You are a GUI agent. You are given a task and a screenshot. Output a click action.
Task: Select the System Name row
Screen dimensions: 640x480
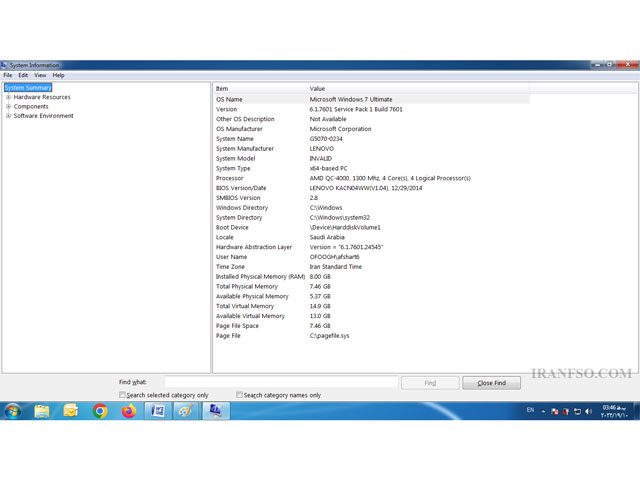coord(371,139)
